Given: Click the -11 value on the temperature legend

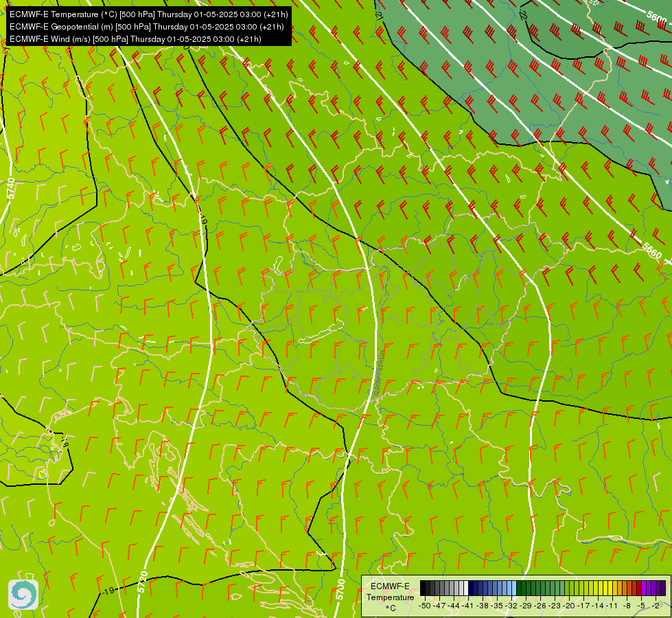Looking at the screenshot, I should click(x=612, y=606).
